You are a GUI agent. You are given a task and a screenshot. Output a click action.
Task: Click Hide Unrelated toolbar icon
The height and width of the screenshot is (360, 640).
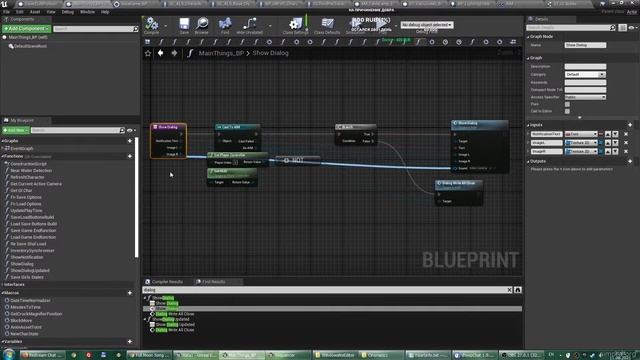pyautogui.click(x=249, y=24)
